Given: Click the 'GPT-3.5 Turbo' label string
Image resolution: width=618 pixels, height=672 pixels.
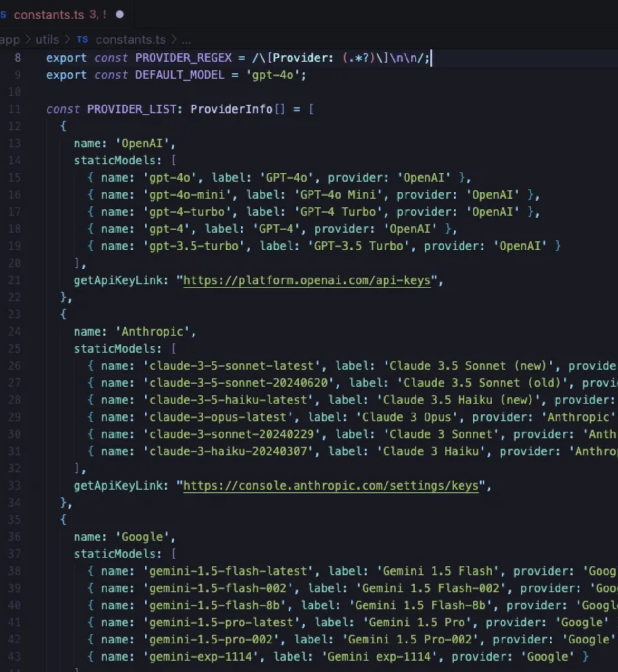Looking at the screenshot, I should [359, 246].
